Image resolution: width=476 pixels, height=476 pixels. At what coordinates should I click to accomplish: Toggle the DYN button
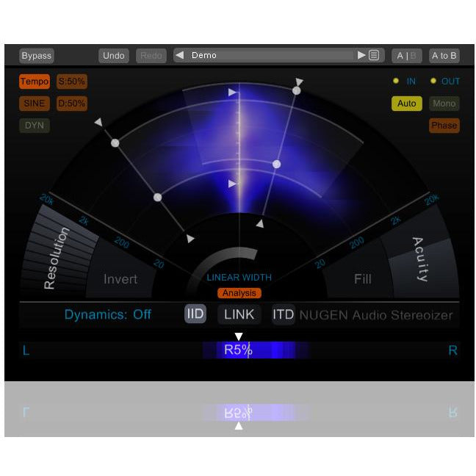(35, 126)
